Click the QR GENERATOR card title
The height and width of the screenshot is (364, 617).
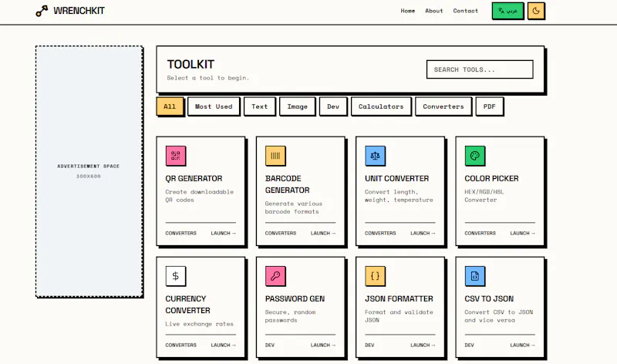click(x=194, y=179)
